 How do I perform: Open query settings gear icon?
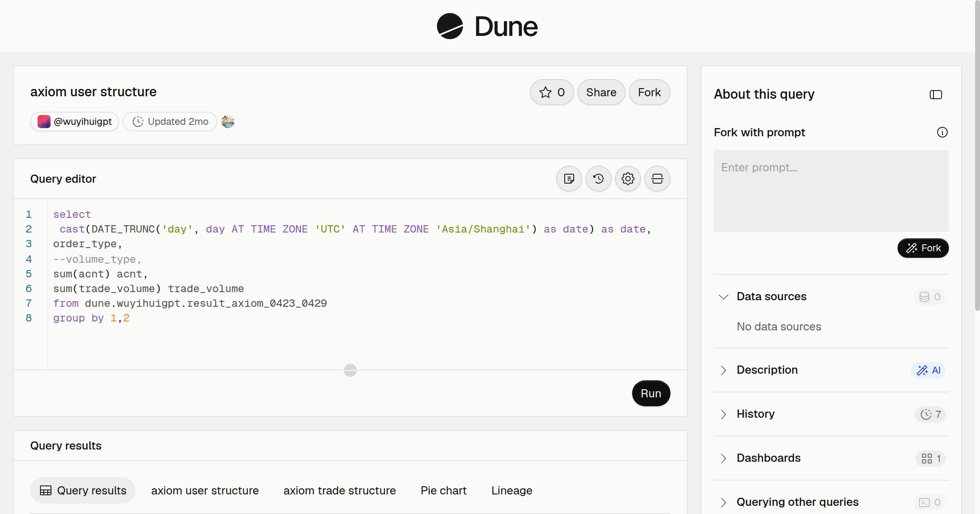coord(628,179)
